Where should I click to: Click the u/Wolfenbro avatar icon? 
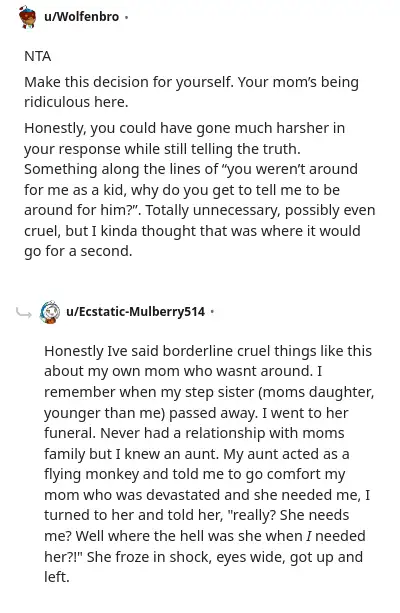click(x=27, y=16)
